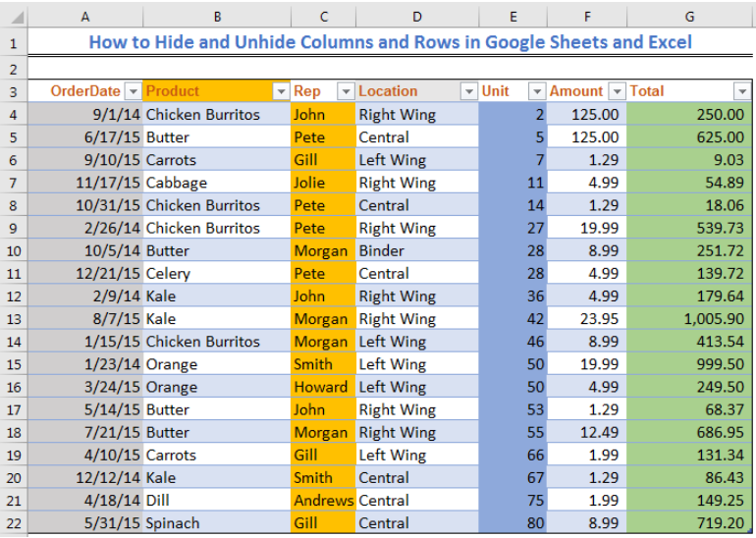Select column A header
This screenshot has width=756, height=538.
(85, 17)
